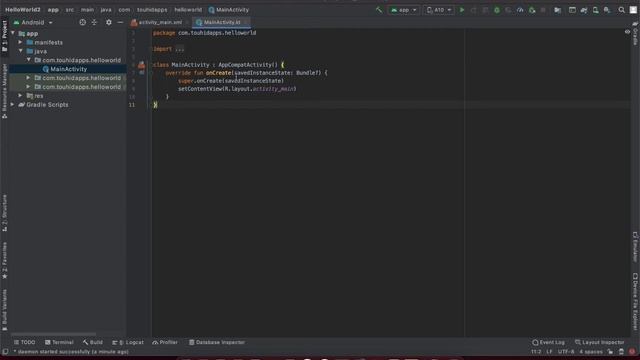Open the Terminal tool window

(59, 342)
